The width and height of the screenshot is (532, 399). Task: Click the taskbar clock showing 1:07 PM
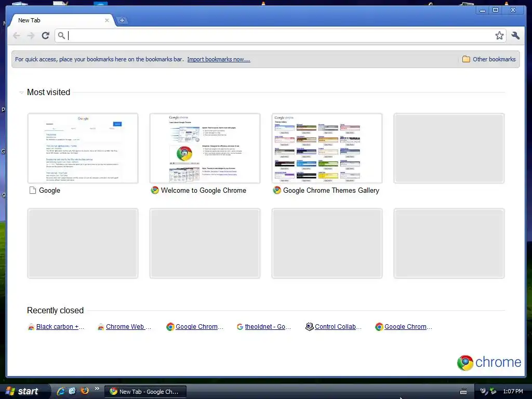tap(513, 391)
